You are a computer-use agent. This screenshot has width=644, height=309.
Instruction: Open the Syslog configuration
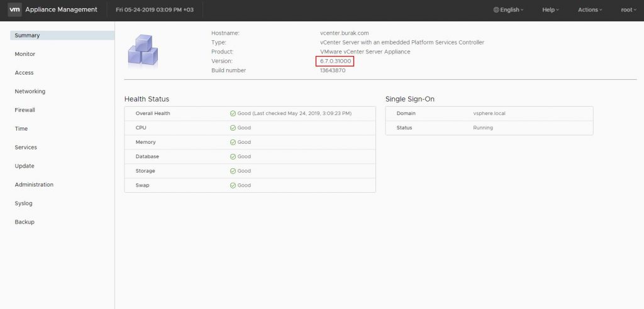pyautogui.click(x=23, y=203)
